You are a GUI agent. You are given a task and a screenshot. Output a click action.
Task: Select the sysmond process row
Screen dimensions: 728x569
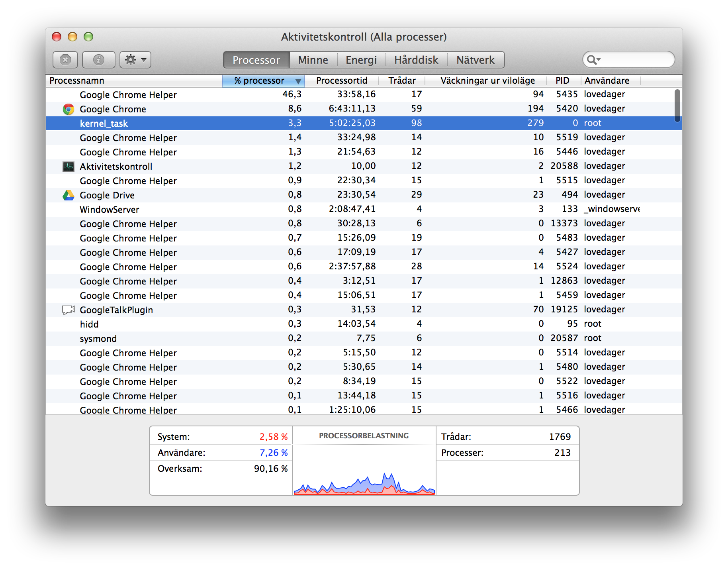click(x=364, y=338)
